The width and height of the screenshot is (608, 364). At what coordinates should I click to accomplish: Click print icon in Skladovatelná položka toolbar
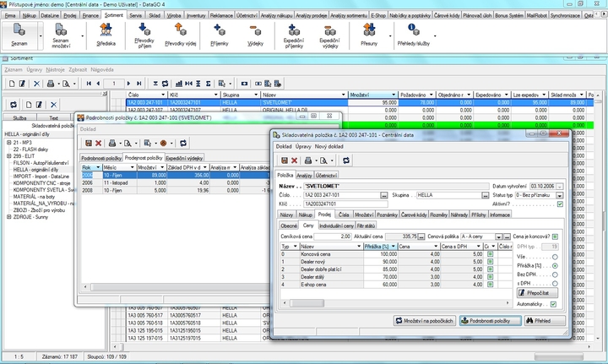tap(308, 160)
